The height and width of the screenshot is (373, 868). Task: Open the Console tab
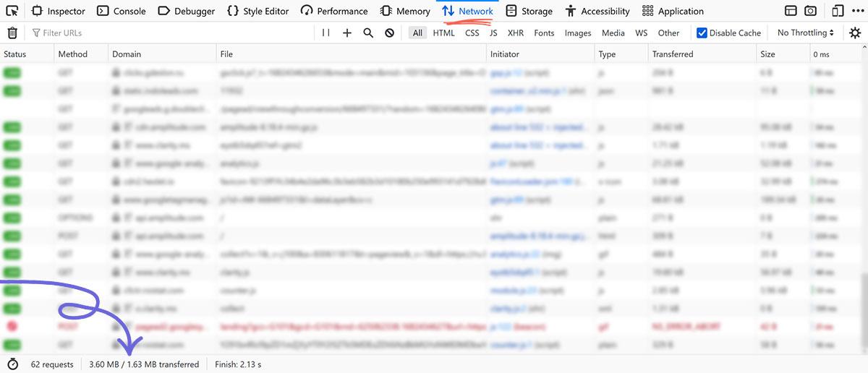pyautogui.click(x=122, y=11)
